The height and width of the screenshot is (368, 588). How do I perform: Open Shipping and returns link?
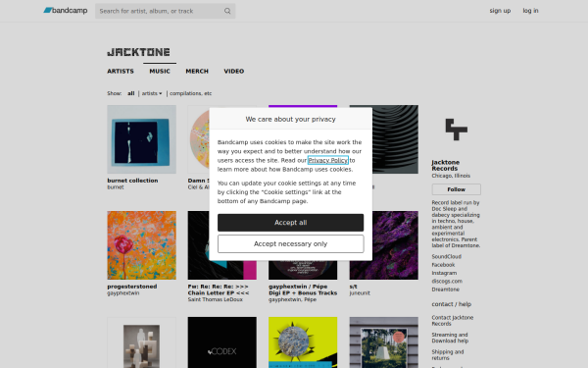coord(448,355)
